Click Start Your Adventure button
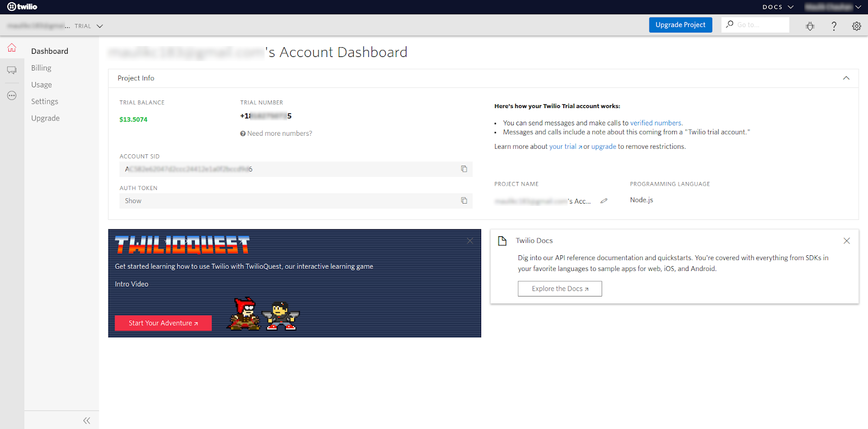This screenshot has width=868, height=429. tap(163, 323)
